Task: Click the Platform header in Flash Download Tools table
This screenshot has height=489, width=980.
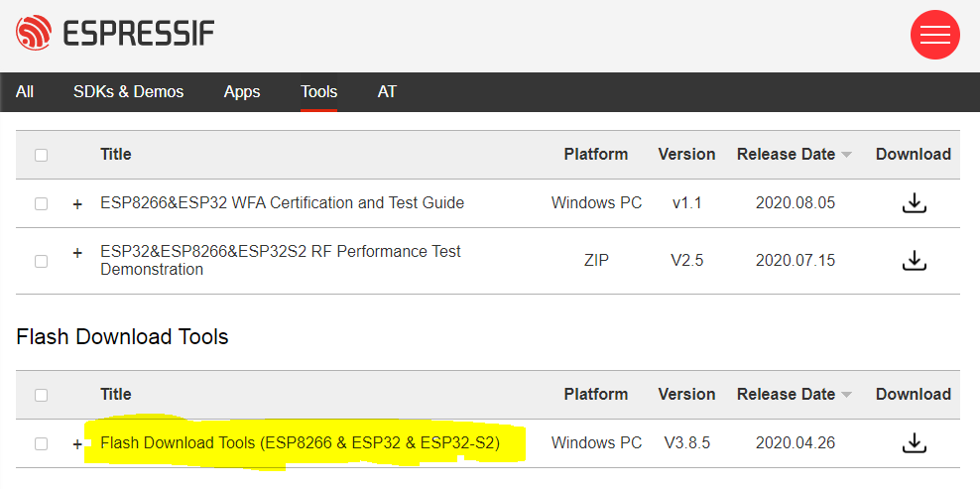Action: pyautogui.click(x=595, y=395)
